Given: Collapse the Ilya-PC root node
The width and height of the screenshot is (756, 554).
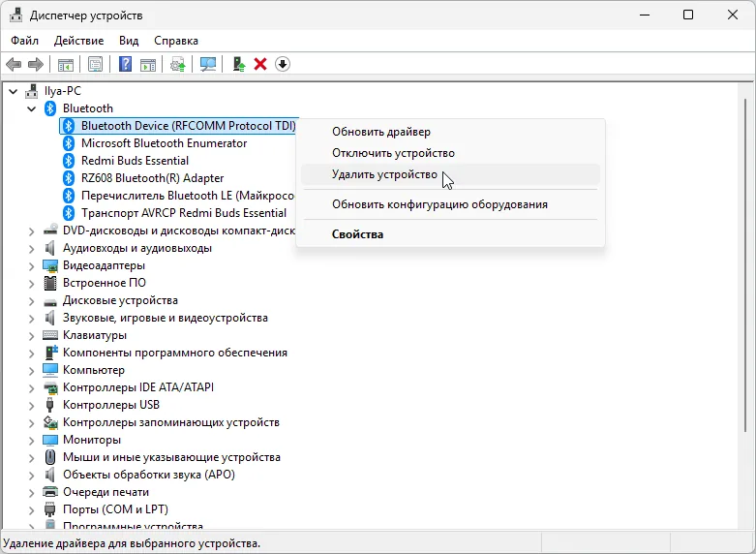Looking at the screenshot, I should [13, 91].
